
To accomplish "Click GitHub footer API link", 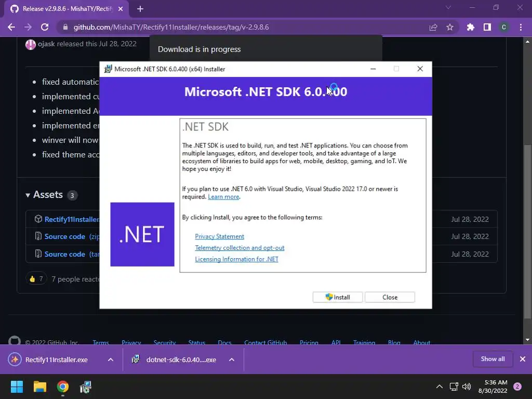I will click(x=336, y=342).
